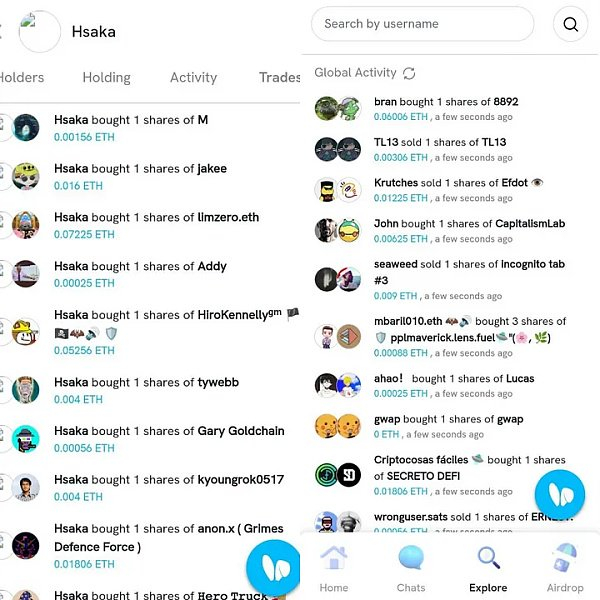Screen dimensions: 600x600
Task: Click the tywebb avatar thumbnail
Action: tap(26, 390)
